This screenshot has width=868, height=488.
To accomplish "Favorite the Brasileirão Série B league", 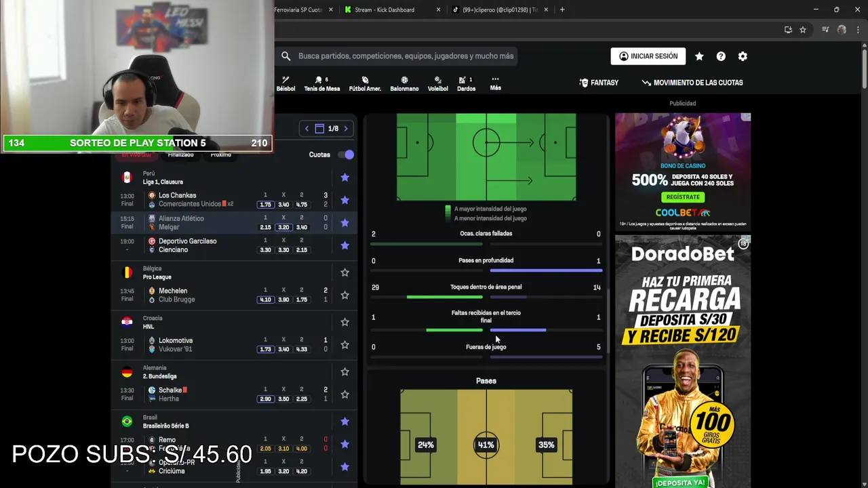I will [344, 422].
